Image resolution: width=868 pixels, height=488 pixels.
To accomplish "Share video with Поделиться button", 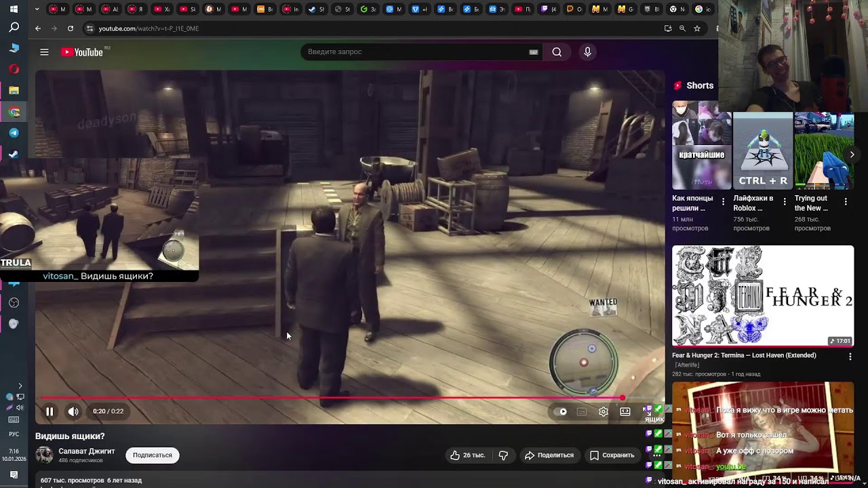I will coord(549,455).
